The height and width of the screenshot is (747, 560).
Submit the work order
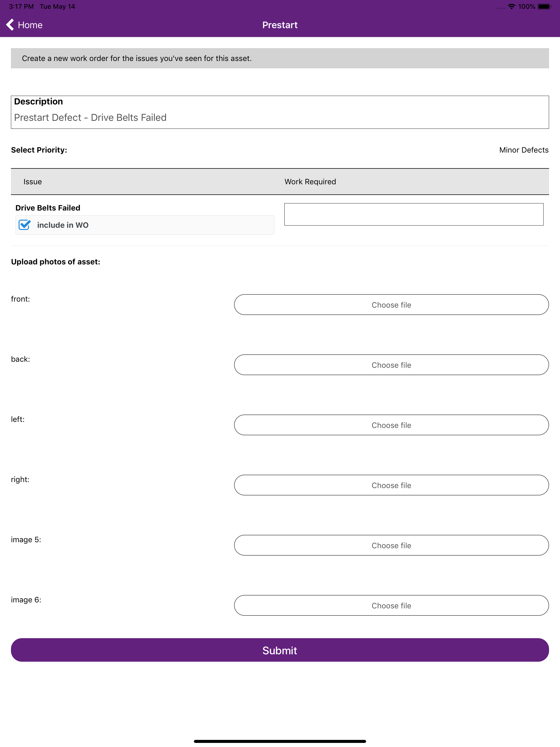[x=280, y=650]
